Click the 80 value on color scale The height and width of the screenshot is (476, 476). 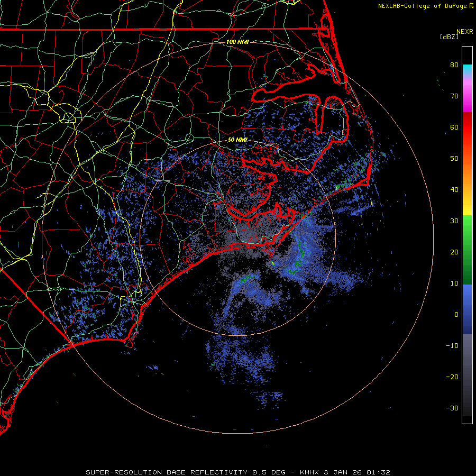click(x=454, y=65)
